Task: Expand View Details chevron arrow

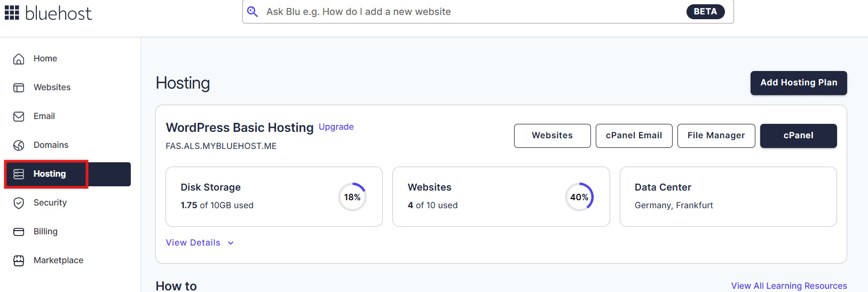Action: point(231,243)
